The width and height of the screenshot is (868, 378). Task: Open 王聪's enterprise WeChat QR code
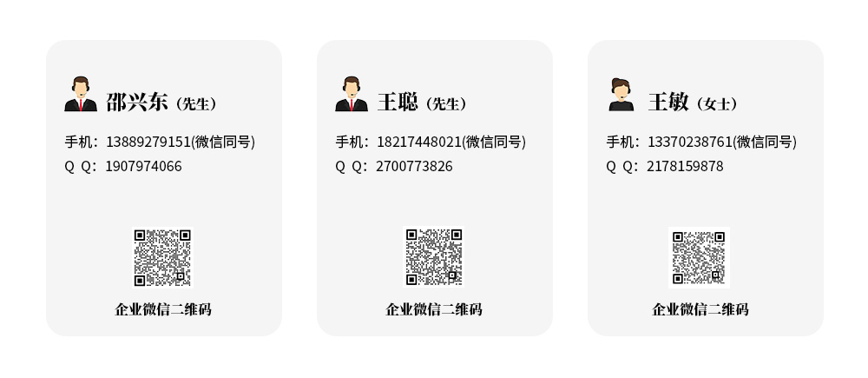coord(433,258)
